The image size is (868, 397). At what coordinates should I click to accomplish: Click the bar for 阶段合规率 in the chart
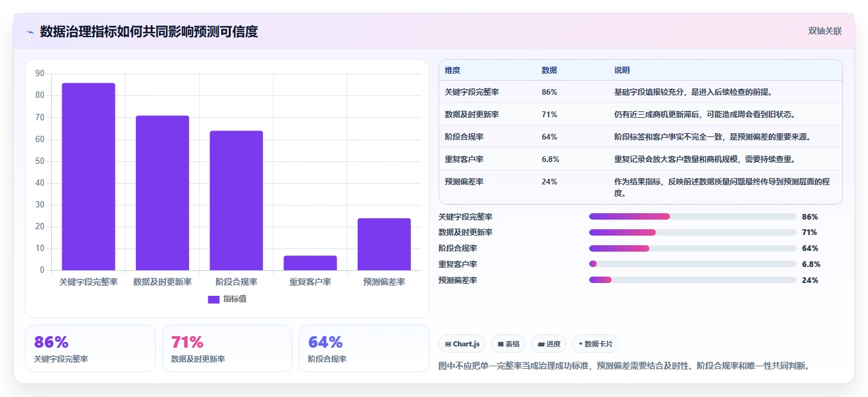237,200
